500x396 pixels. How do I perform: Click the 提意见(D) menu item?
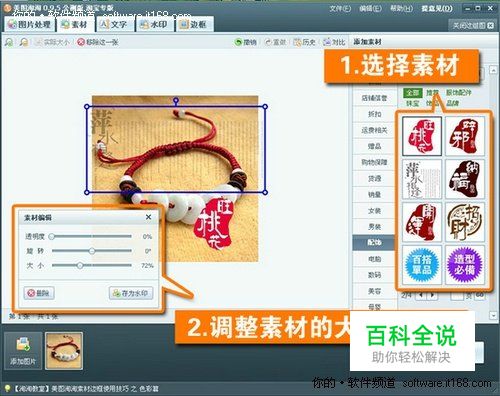tap(437, 8)
